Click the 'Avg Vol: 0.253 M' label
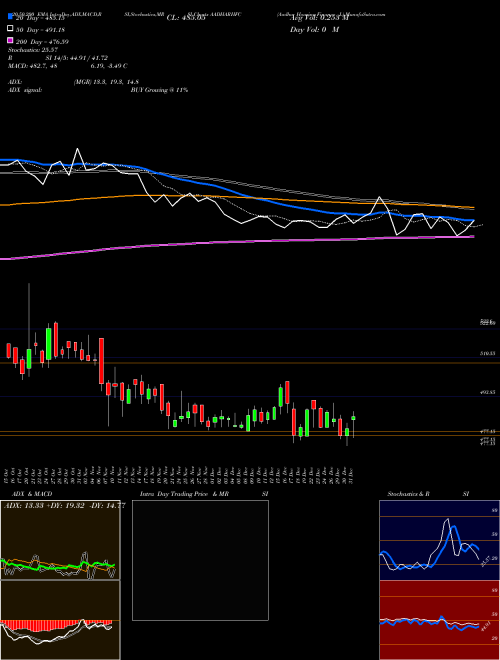Image resolution: width=500 pixels, height=660 pixels. [x=319, y=18]
